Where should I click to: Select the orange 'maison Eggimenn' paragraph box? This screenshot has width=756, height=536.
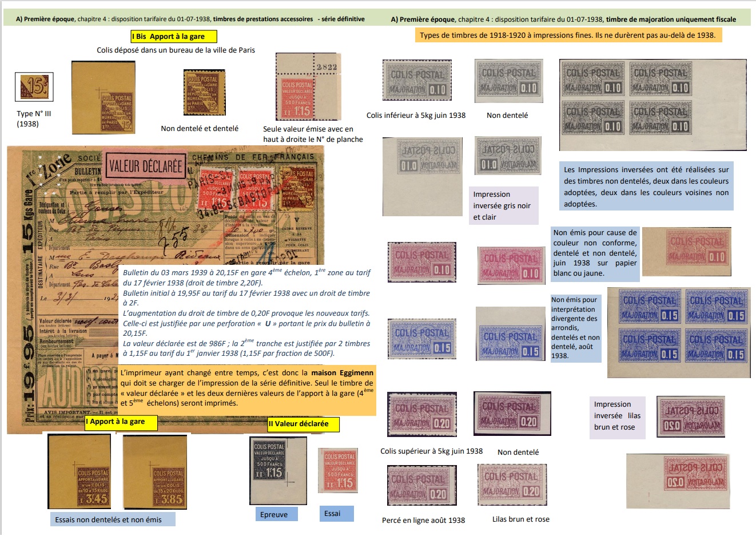coord(247,388)
